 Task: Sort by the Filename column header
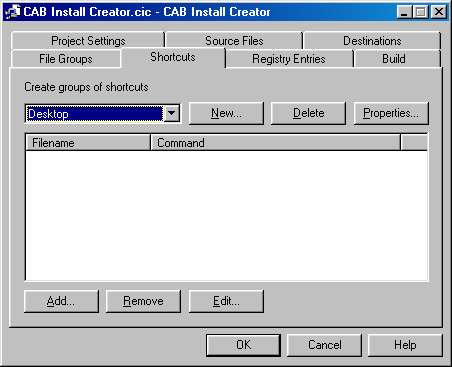[88, 143]
